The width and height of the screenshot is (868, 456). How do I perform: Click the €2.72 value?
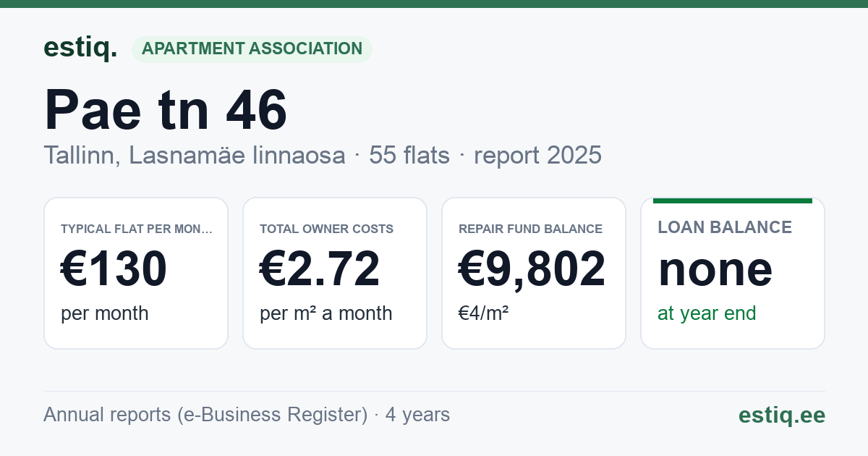pyautogui.click(x=320, y=269)
